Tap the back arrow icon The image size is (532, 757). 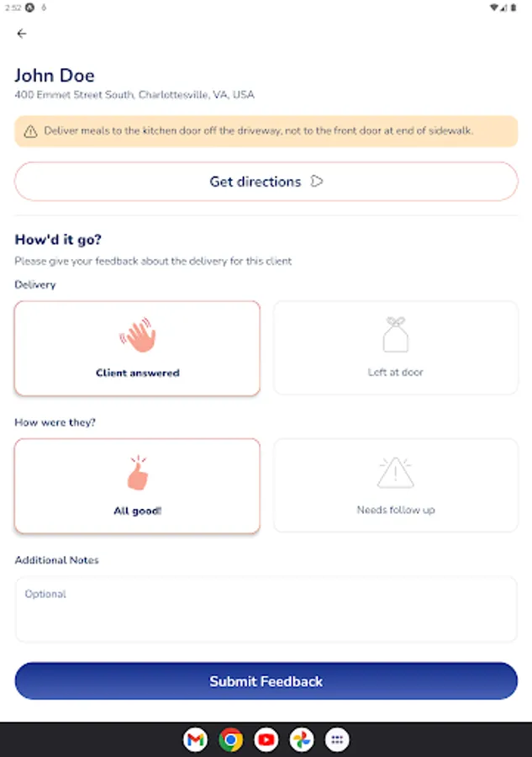(22, 34)
